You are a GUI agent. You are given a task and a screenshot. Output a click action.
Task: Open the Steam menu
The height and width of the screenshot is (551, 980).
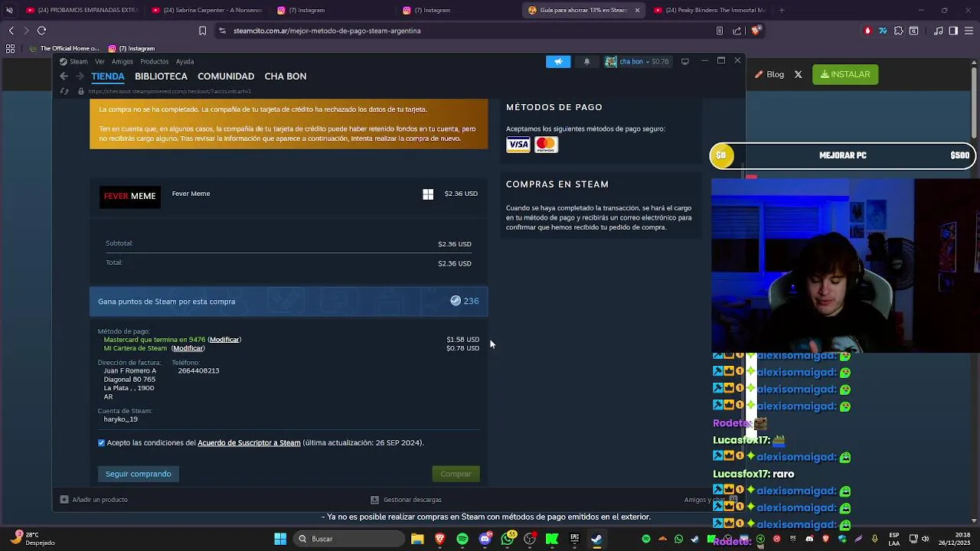(x=74, y=61)
